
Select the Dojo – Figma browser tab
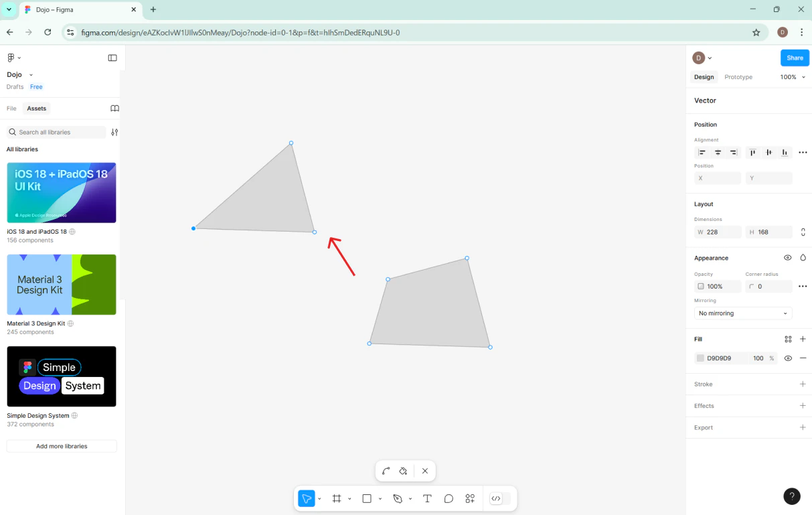pos(79,10)
